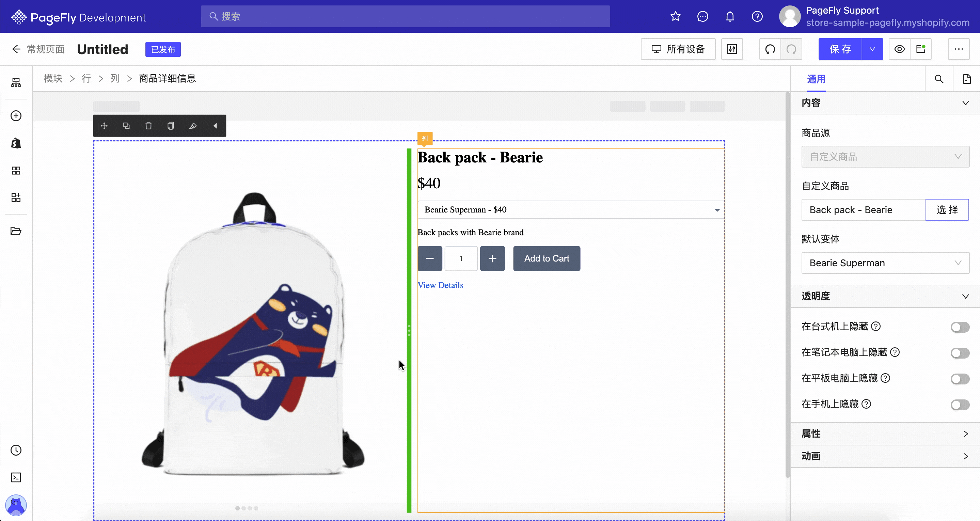The image size is (980, 521).
Task: Open the saved folder icon in sidebar
Action: point(16,231)
